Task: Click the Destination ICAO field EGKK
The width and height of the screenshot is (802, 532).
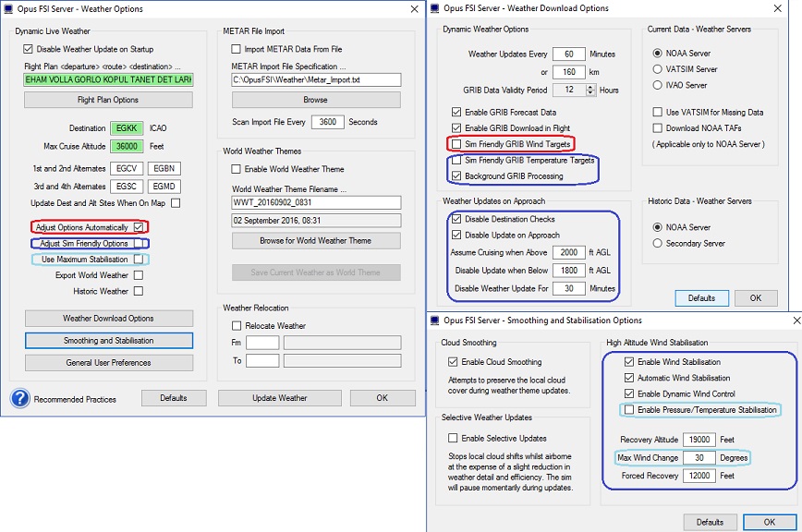Action: point(127,127)
